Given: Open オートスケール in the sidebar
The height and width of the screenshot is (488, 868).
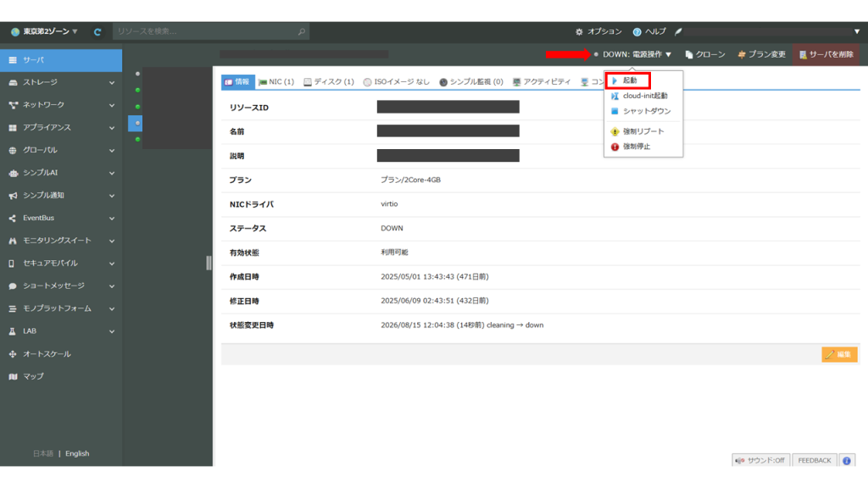Looking at the screenshot, I should click(61, 354).
